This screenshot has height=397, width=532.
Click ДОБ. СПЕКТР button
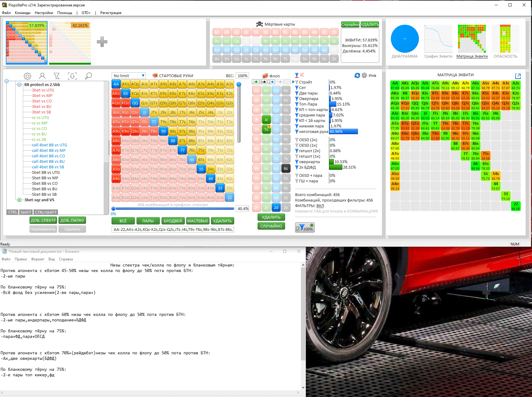43,220
